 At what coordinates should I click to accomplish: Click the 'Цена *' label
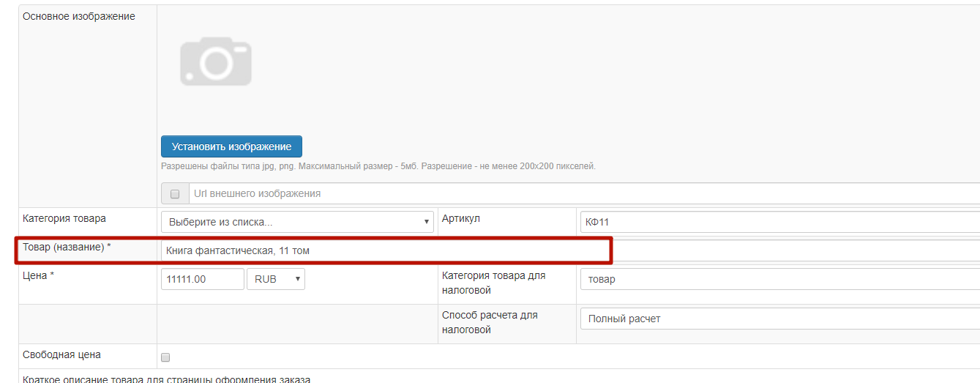(39, 275)
